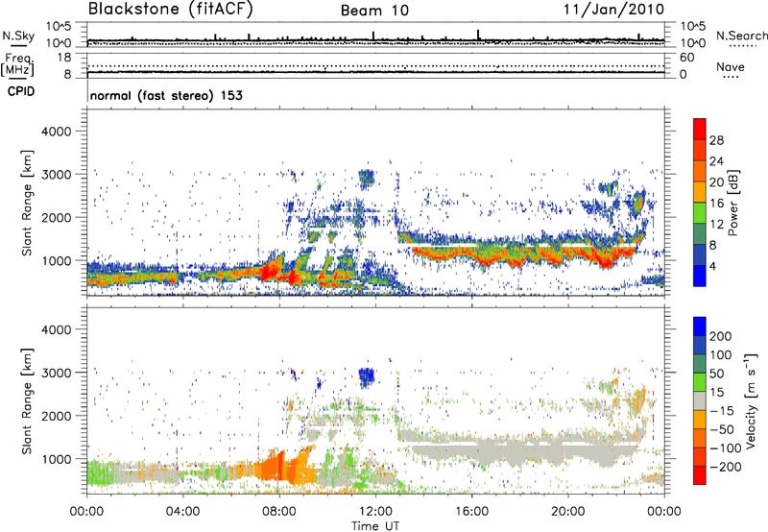Image resolution: width=768 pixels, height=532 pixels.
Task: Click the 'N.Sky' legend label
Action: click(18, 36)
